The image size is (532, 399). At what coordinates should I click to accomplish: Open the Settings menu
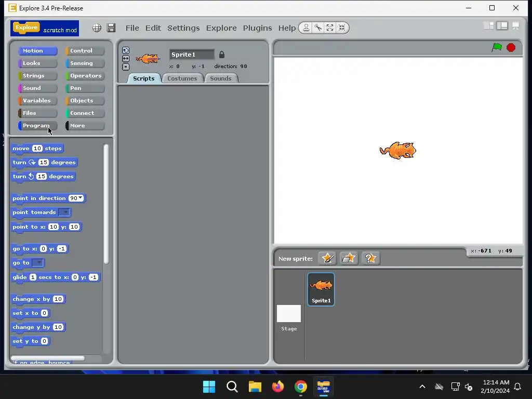pyautogui.click(x=183, y=28)
